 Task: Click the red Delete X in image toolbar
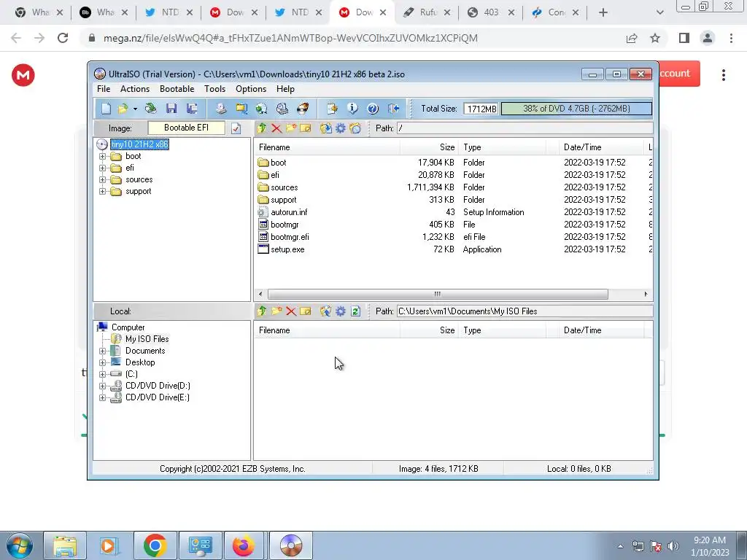pyautogui.click(x=276, y=128)
